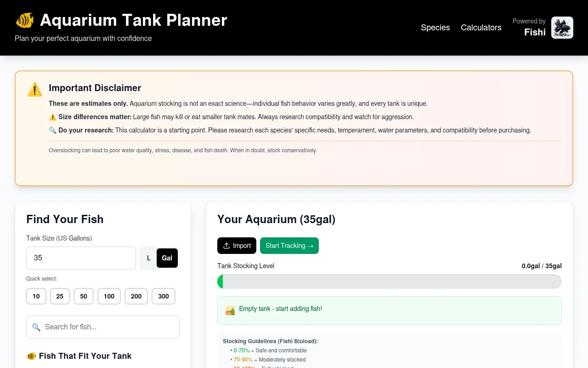The width and height of the screenshot is (588, 368).
Task: Open the Species page
Action: pyautogui.click(x=435, y=28)
